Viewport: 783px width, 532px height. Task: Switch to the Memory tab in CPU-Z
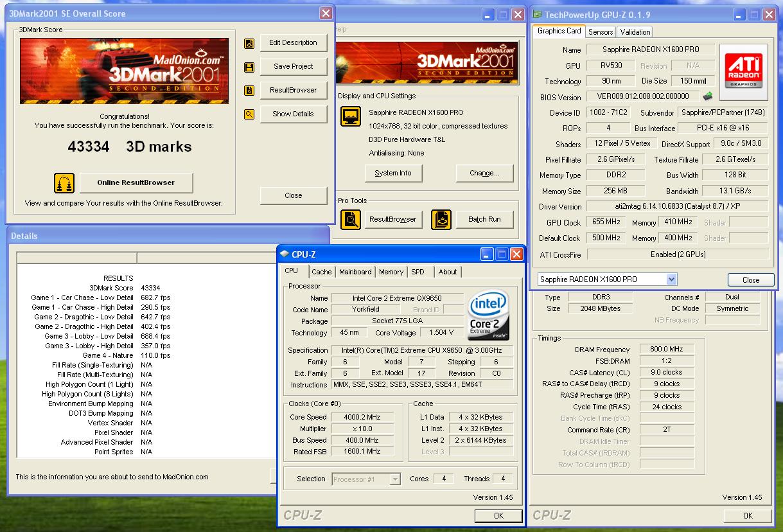pyautogui.click(x=391, y=272)
